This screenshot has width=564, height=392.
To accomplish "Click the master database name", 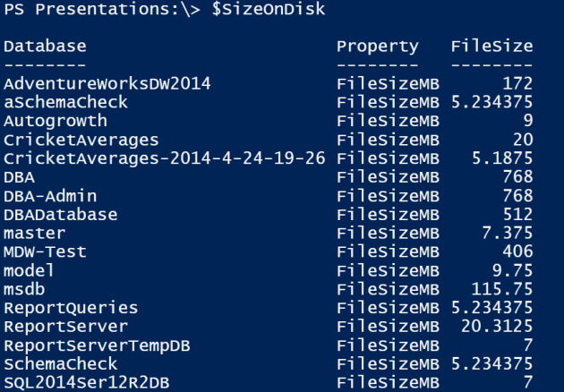I will 35,233.
